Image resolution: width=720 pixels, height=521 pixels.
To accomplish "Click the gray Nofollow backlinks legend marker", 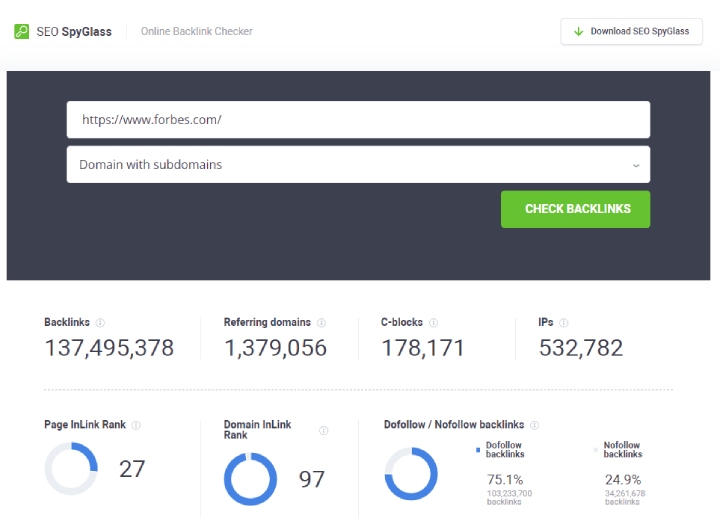I will point(596,450).
